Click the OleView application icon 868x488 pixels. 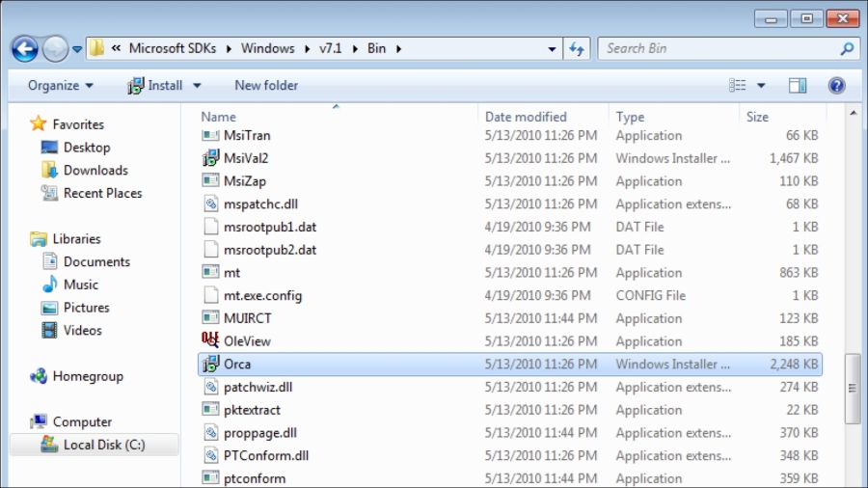[x=210, y=340]
